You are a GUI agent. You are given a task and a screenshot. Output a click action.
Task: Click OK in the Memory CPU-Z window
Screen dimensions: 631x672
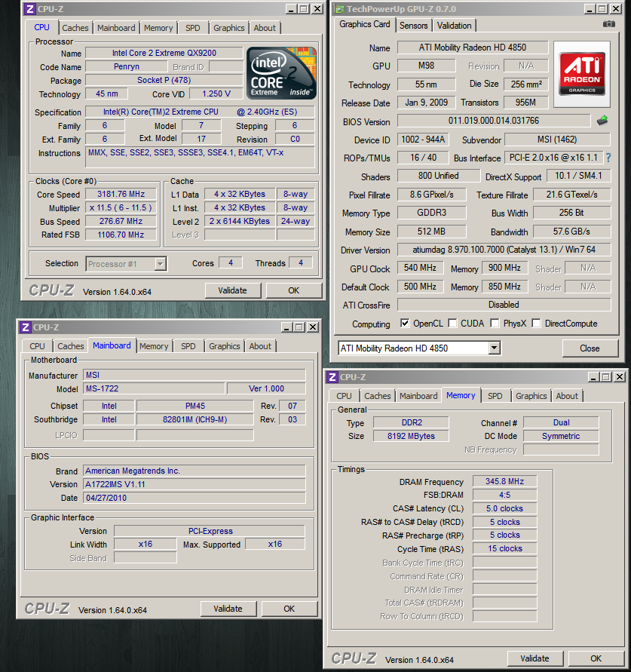pyautogui.click(x=596, y=658)
